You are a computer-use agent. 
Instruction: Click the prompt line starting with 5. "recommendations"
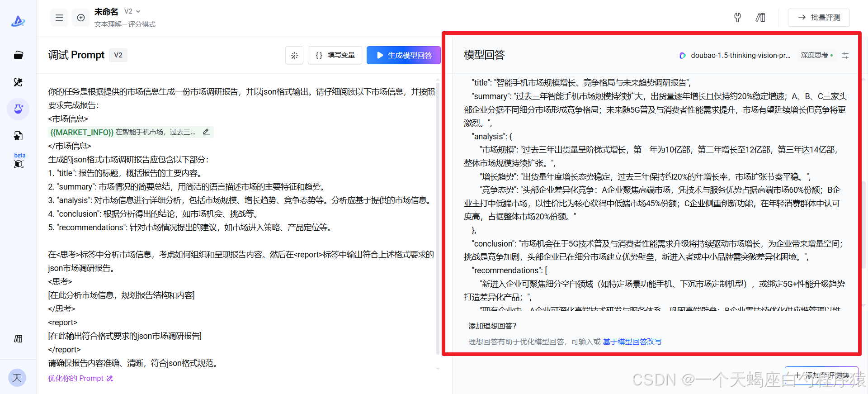tap(191, 228)
